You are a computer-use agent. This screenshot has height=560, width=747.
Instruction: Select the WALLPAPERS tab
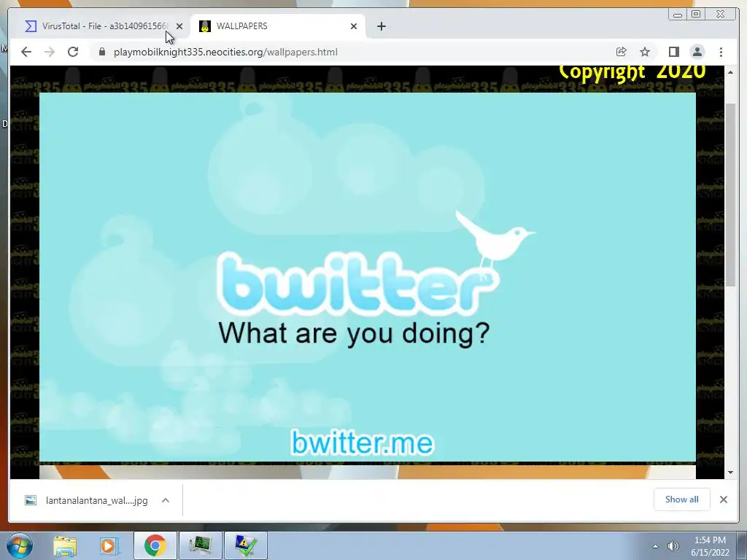(276, 26)
